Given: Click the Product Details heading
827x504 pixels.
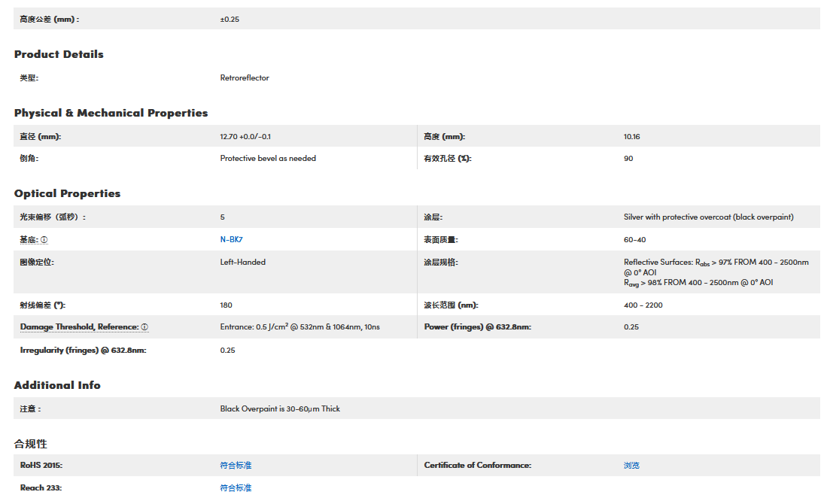Looking at the screenshot, I should point(59,54).
